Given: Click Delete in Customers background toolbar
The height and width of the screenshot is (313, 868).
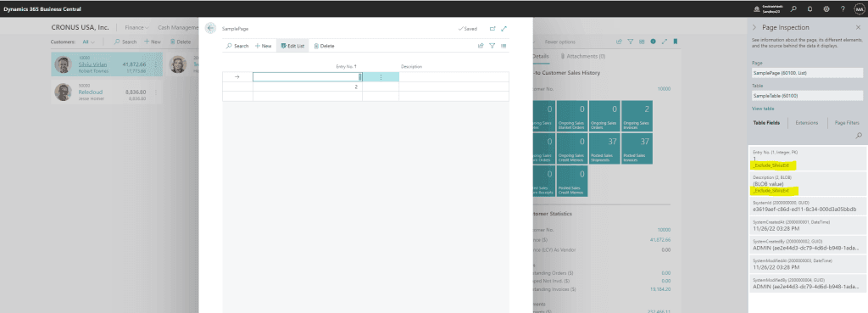Looking at the screenshot, I should point(181,42).
